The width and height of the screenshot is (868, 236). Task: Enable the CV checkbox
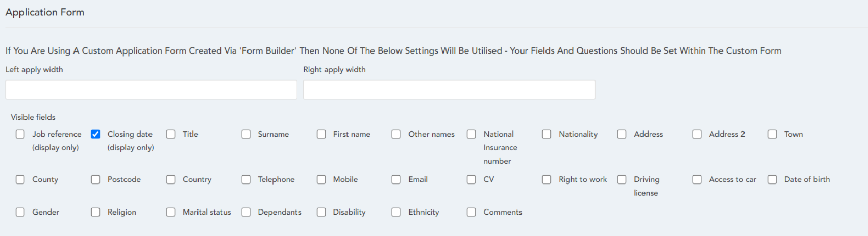coord(472,179)
